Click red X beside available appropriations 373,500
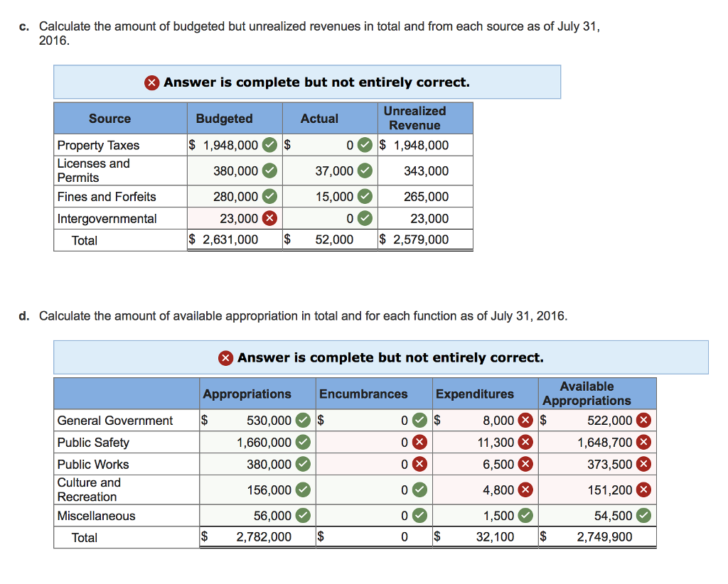This screenshot has width=728, height=584. click(643, 464)
